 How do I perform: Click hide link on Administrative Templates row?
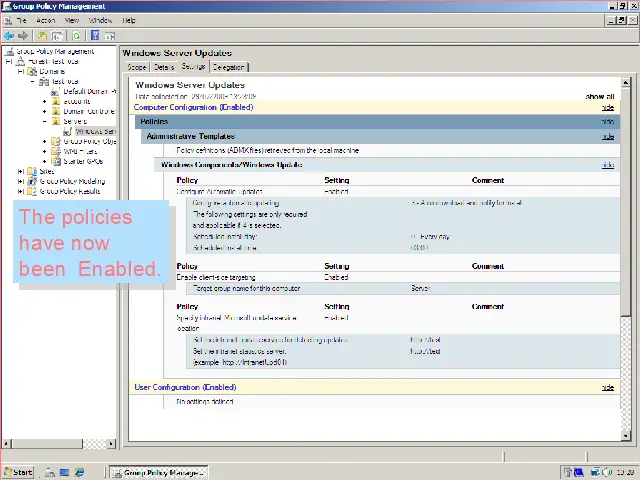[x=608, y=136]
